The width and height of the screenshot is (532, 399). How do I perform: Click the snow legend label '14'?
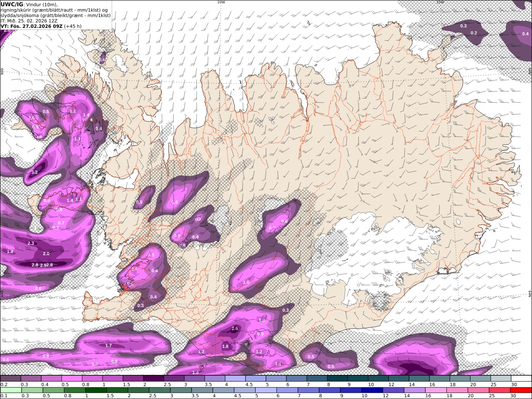[x=411, y=384]
